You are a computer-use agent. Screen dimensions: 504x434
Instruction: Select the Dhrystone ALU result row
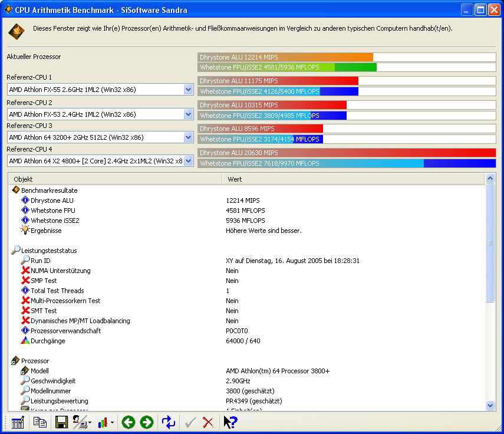[x=247, y=200]
